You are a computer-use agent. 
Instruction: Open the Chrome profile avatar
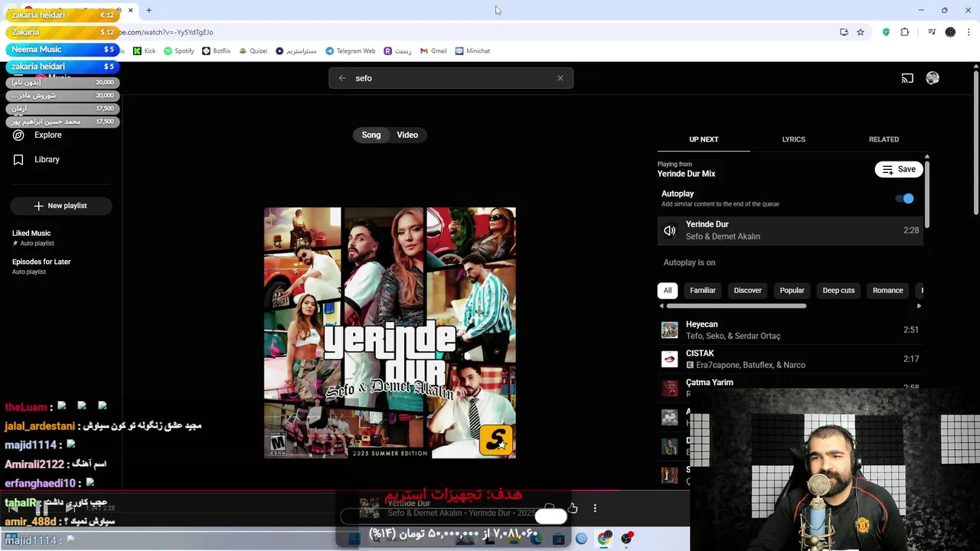[x=950, y=32]
